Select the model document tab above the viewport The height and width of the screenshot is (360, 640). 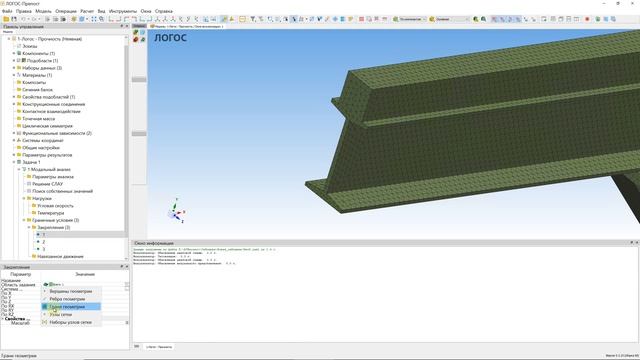click(187, 26)
